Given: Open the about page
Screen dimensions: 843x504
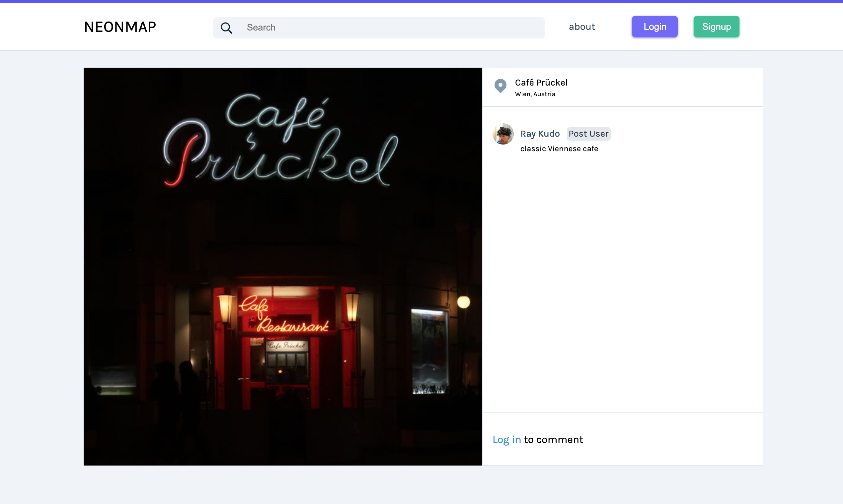Looking at the screenshot, I should (581, 27).
